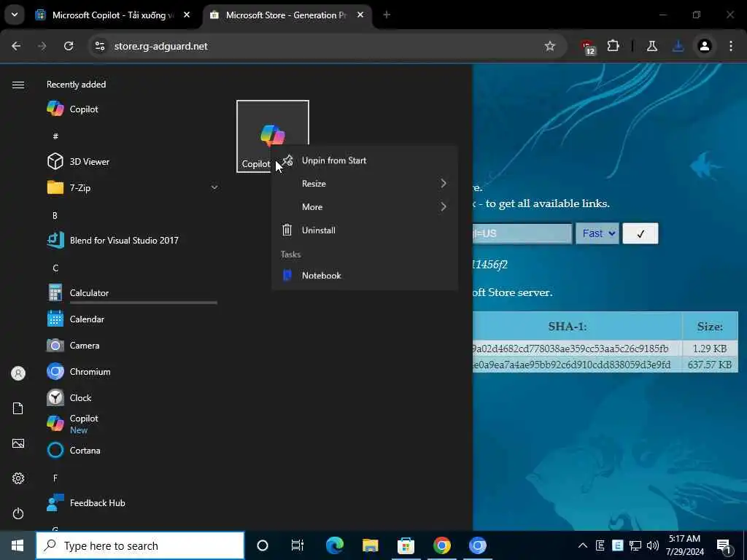
Task: Open Settings gear in the Start sidebar
Action: tap(18, 478)
